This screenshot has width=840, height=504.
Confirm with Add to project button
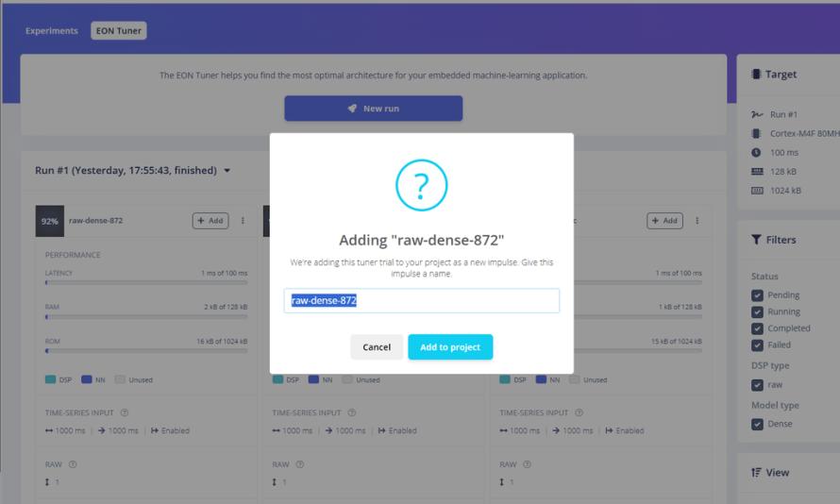[450, 347]
